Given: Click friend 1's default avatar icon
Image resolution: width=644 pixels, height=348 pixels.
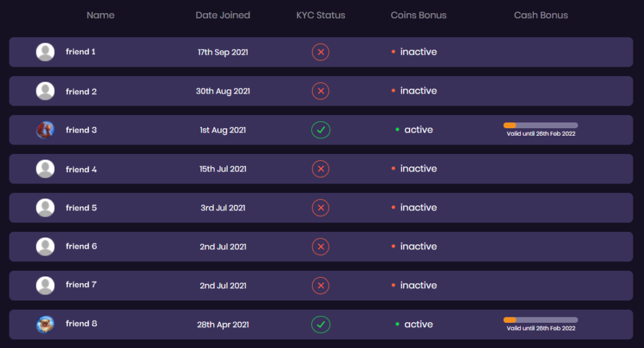Looking at the screenshot, I should (45, 52).
